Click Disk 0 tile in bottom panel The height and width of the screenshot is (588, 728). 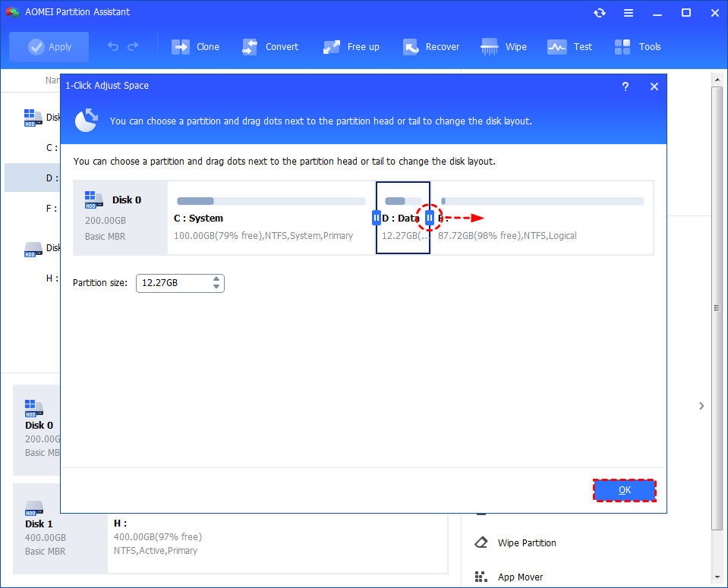pyautogui.click(x=36, y=429)
